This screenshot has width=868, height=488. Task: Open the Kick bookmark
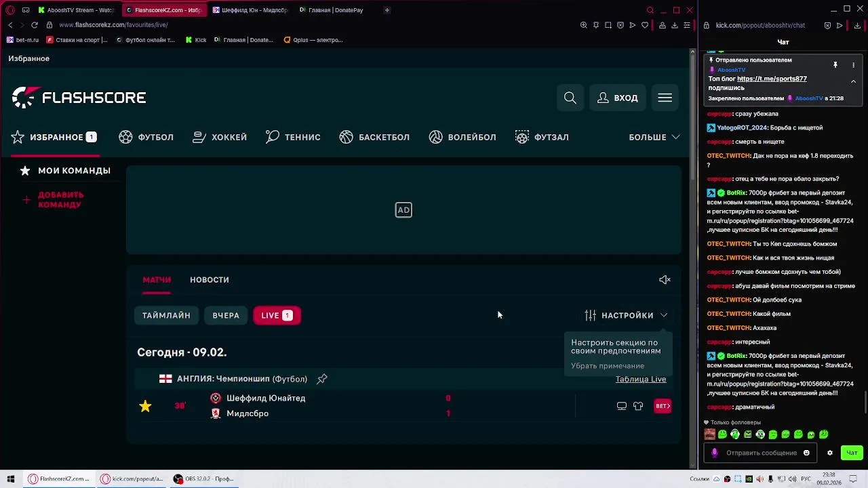pyautogui.click(x=196, y=40)
